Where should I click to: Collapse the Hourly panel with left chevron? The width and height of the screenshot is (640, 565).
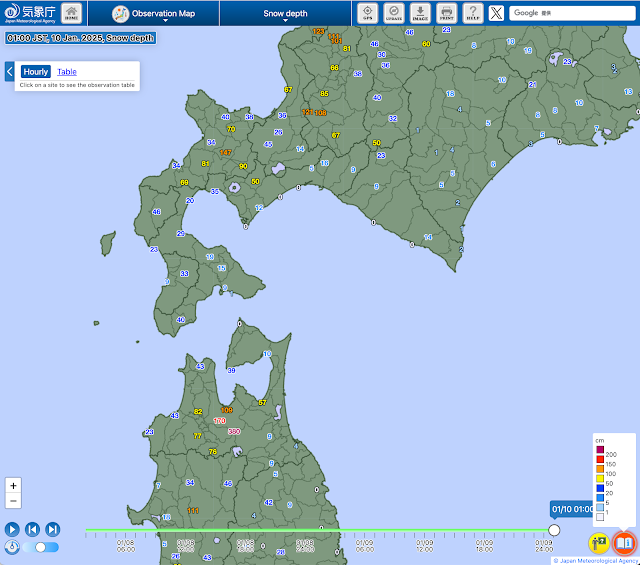pyautogui.click(x=9, y=72)
